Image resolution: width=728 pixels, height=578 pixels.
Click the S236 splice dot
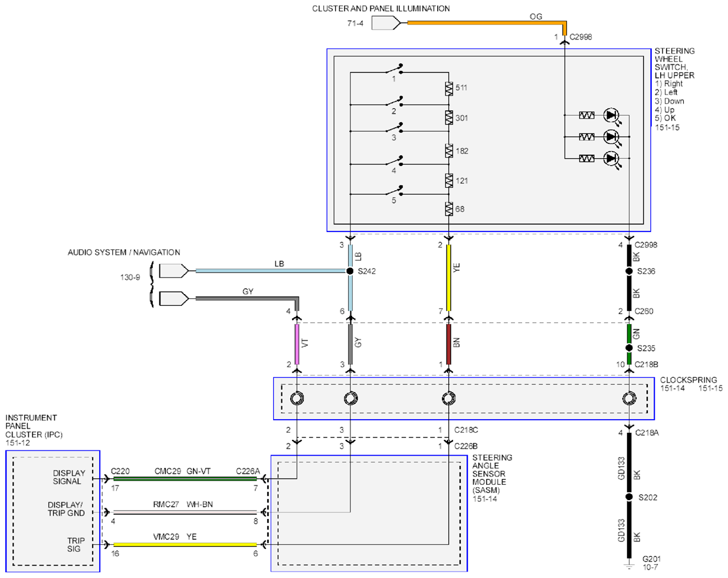[x=629, y=271]
